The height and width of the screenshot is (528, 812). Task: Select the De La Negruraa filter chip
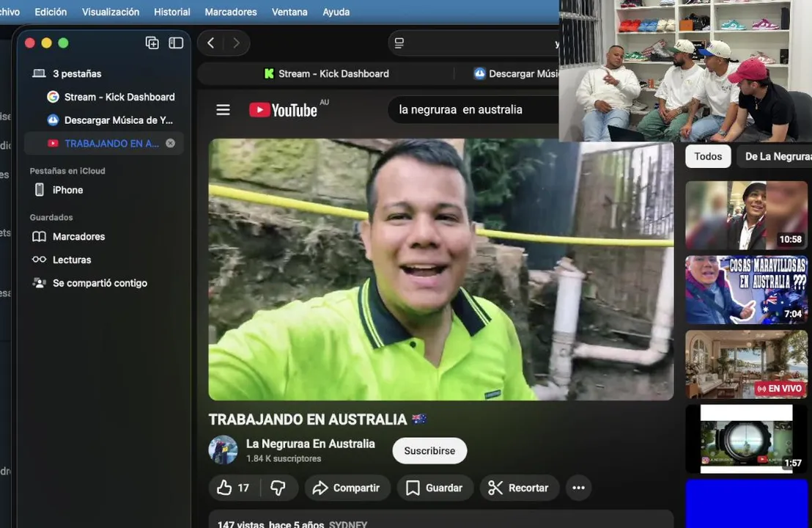(x=775, y=156)
